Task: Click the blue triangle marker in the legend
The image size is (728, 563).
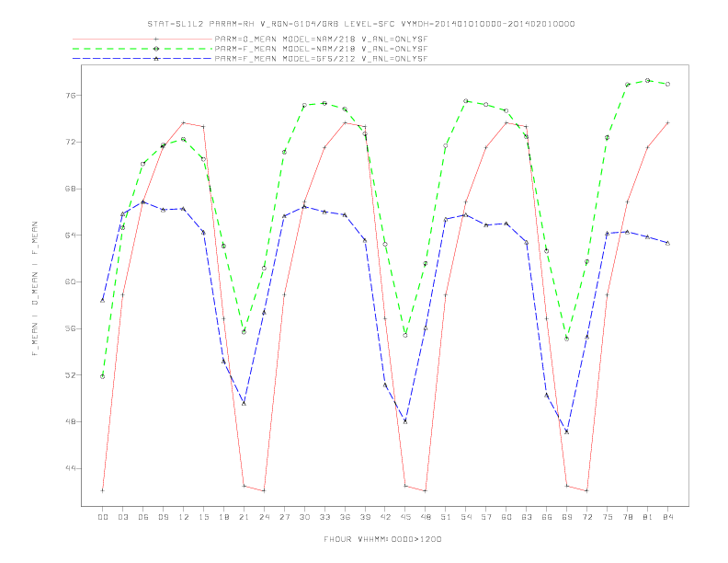Action: [156, 59]
